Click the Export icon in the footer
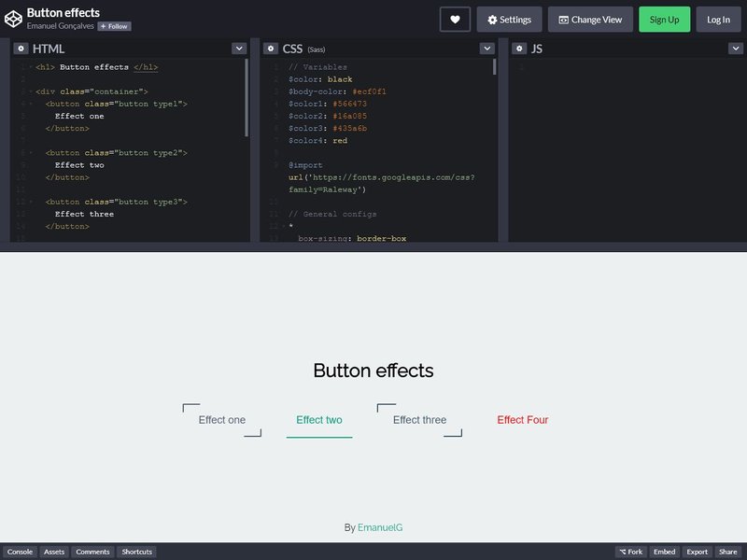This screenshot has height=560, width=747. (x=697, y=552)
